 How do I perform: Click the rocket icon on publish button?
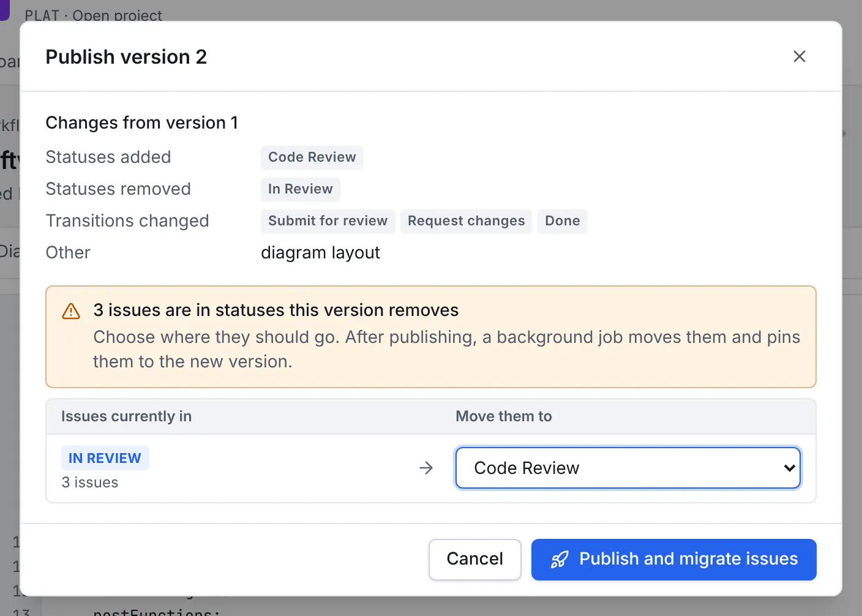coord(559,559)
